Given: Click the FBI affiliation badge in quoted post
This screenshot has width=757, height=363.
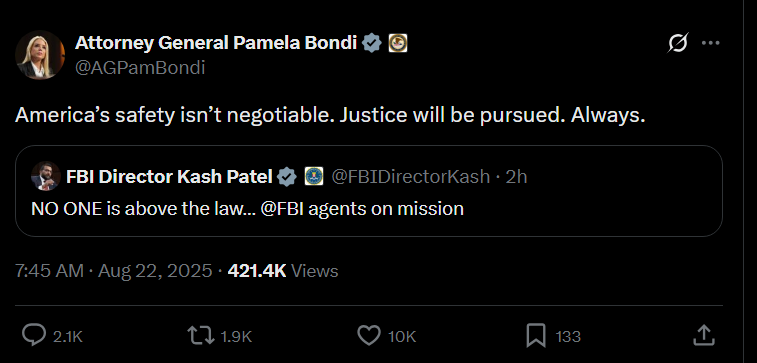Looking at the screenshot, I should 314,177.
